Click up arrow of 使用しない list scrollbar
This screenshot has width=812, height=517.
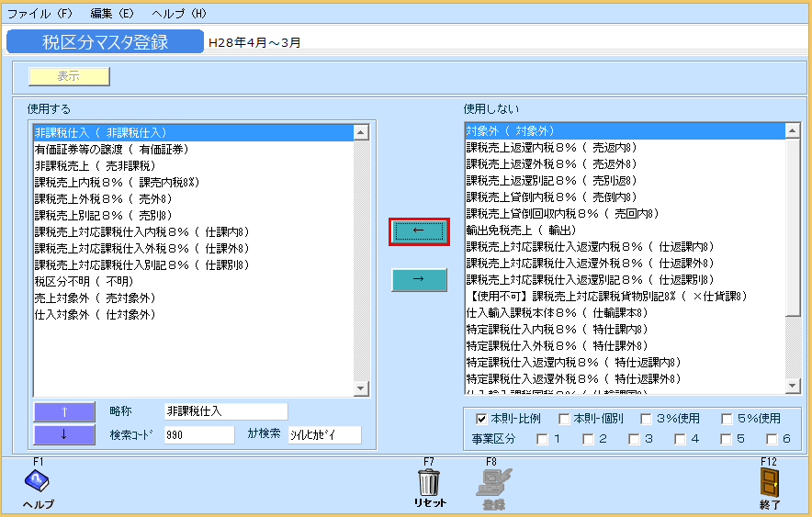pos(793,131)
